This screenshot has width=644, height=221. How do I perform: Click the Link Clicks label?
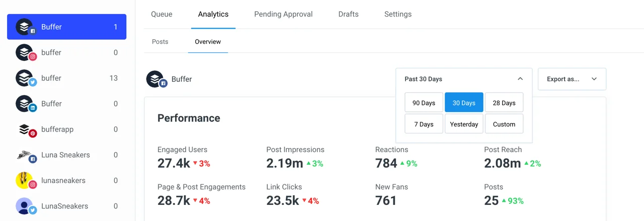tap(284, 187)
